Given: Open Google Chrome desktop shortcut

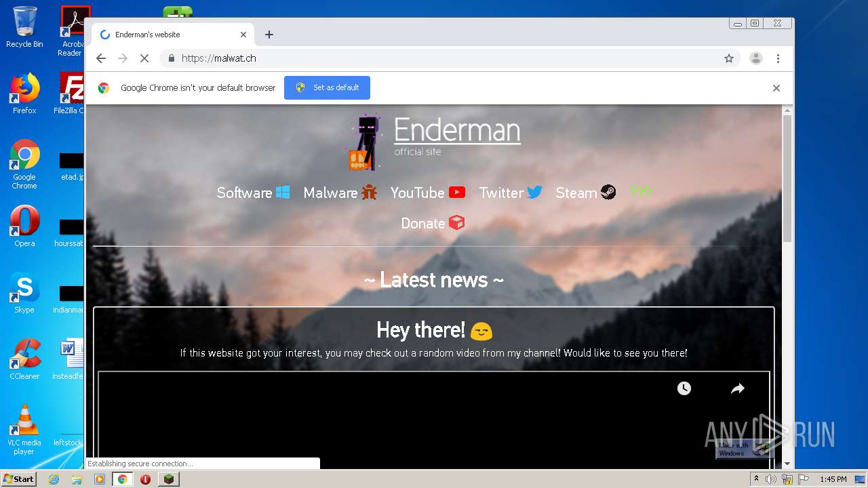Looking at the screenshot, I should (24, 164).
